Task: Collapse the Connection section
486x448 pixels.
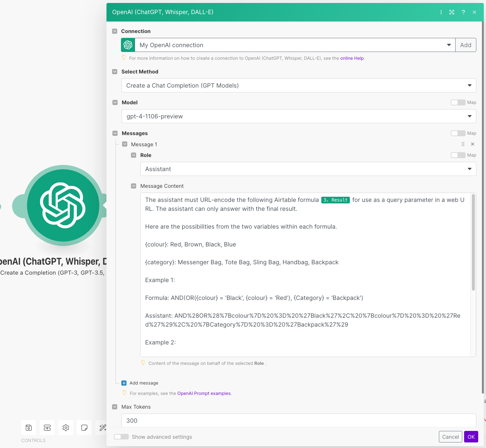Action: point(115,31)
